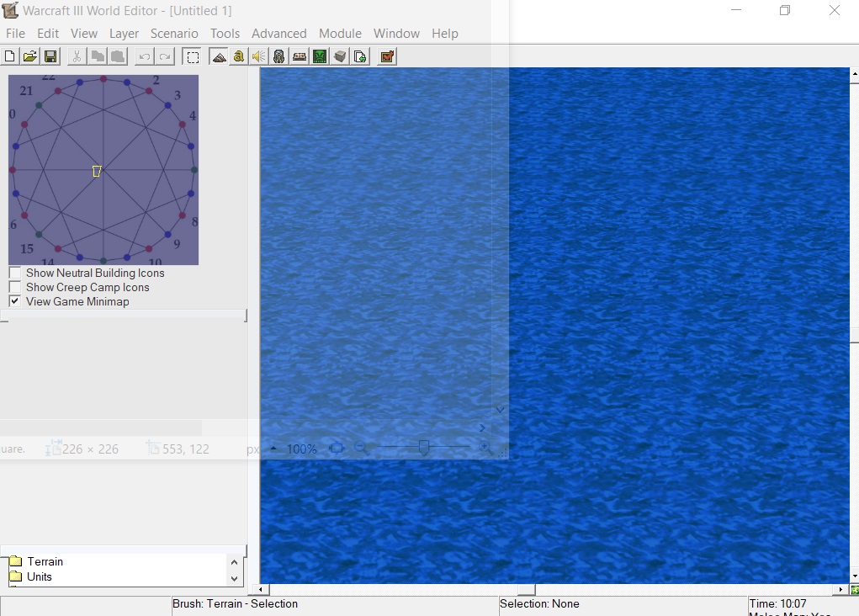This screenshot has width=859, height=616.
Task: Save the map using floppy disk icon
Action: click(x=50, y=56)
